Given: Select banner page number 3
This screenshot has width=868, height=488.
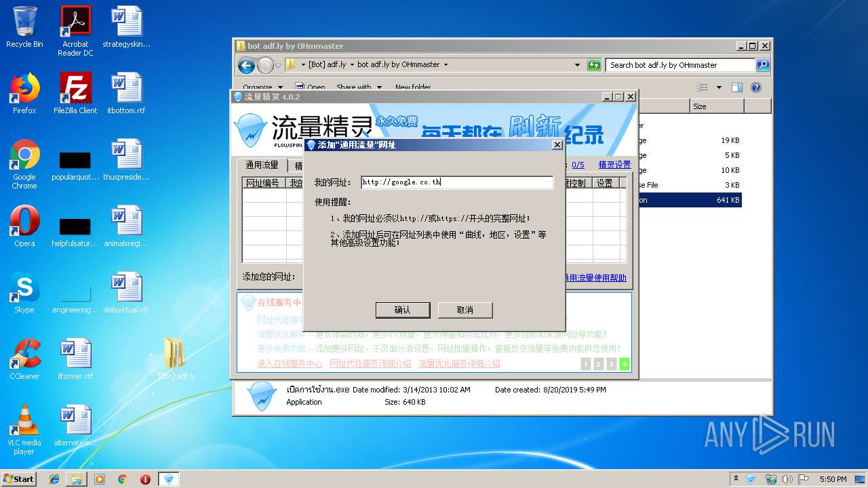Looking at the screenshot, I should pyautogui.click(x=612, y=364).
